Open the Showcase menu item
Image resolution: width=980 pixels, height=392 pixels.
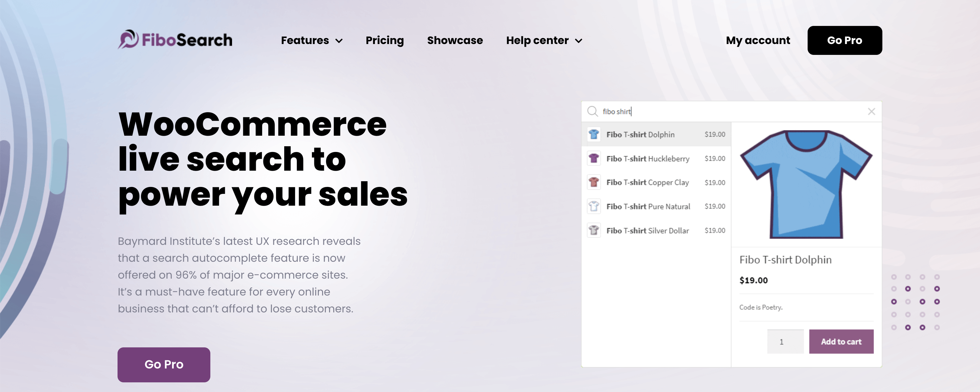tap(455, 40)
